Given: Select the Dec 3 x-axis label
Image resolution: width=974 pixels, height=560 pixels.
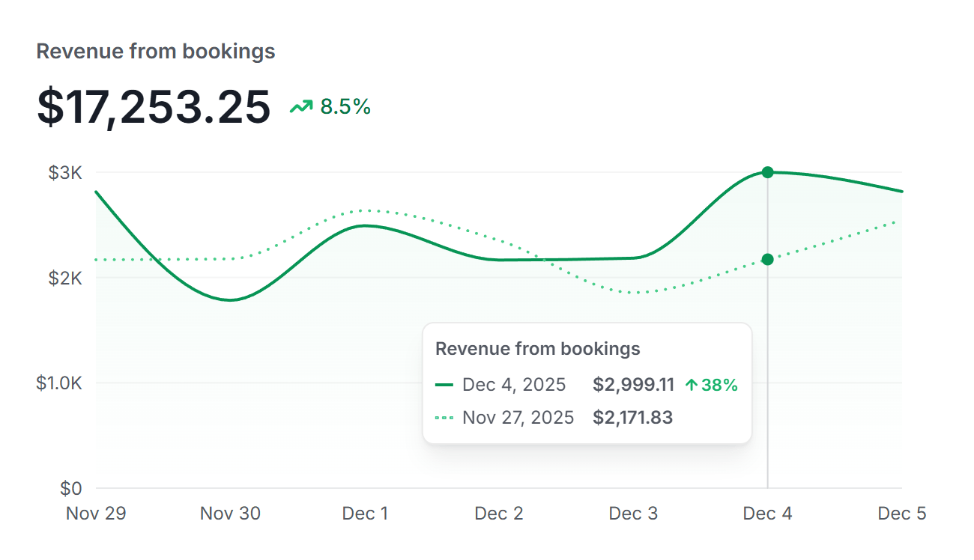Looking at the screenshot, I should pos(633,514).
